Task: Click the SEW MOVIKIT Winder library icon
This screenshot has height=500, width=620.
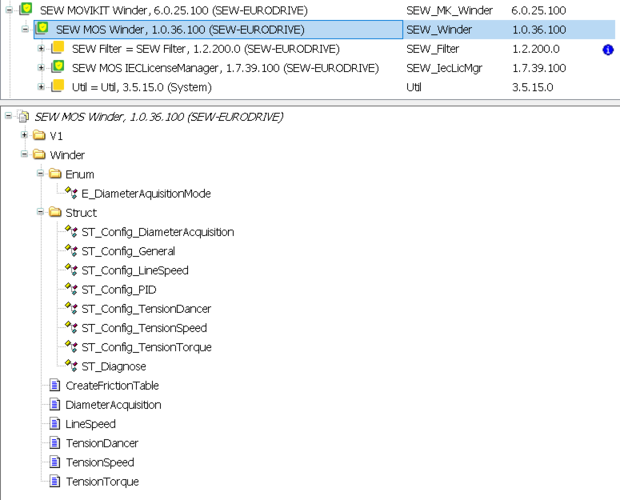Action: [25, 9]
